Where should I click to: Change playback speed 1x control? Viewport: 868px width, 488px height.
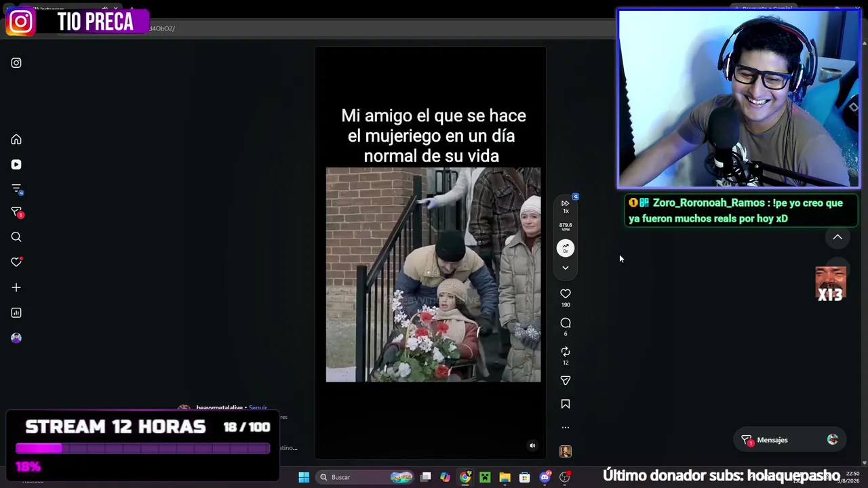pyautogui.click(x=566, y=206)
